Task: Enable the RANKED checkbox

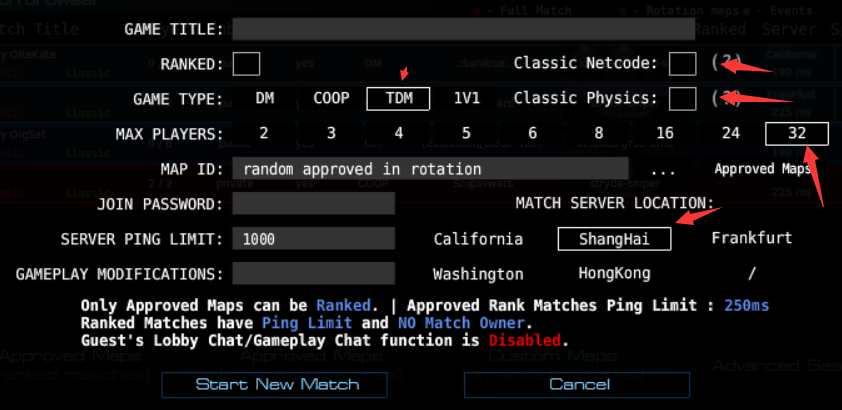Action: (246, 63)
